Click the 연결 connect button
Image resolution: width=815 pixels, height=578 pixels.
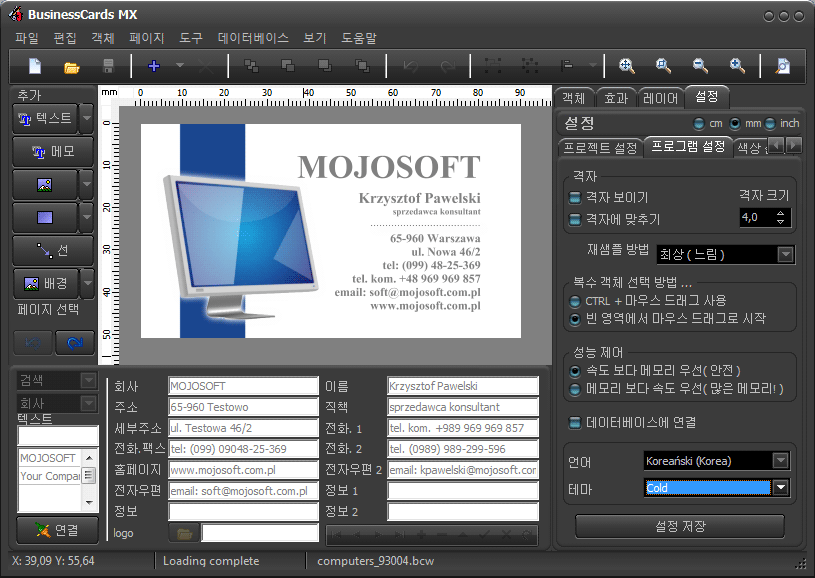click(x=57, y=530)
